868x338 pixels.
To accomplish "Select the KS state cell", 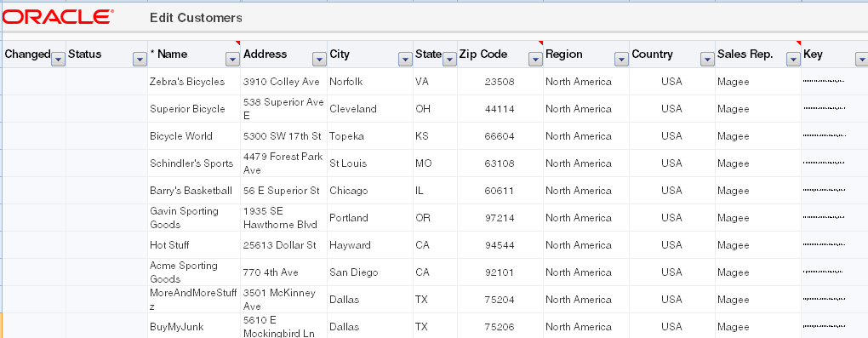I will click(435, 135).
